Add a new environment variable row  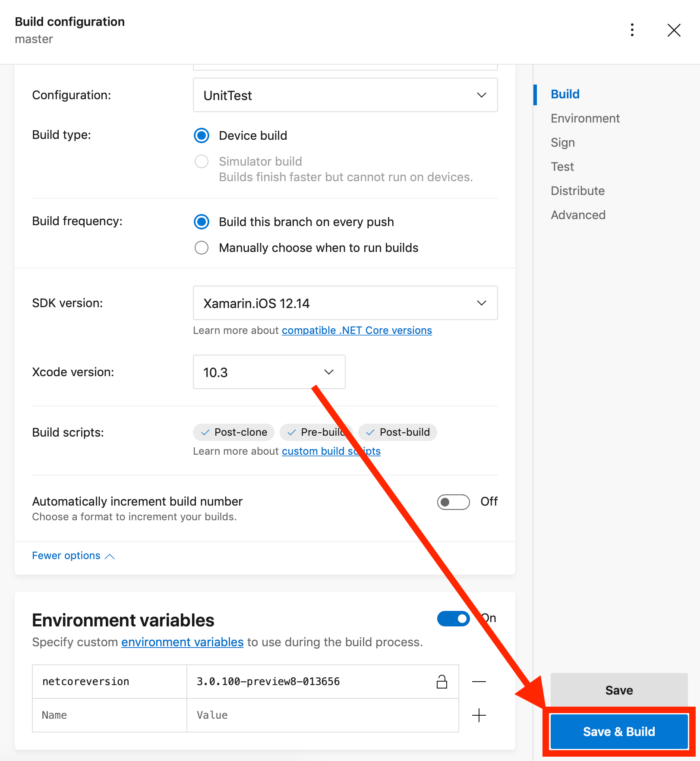click(479, 715)
